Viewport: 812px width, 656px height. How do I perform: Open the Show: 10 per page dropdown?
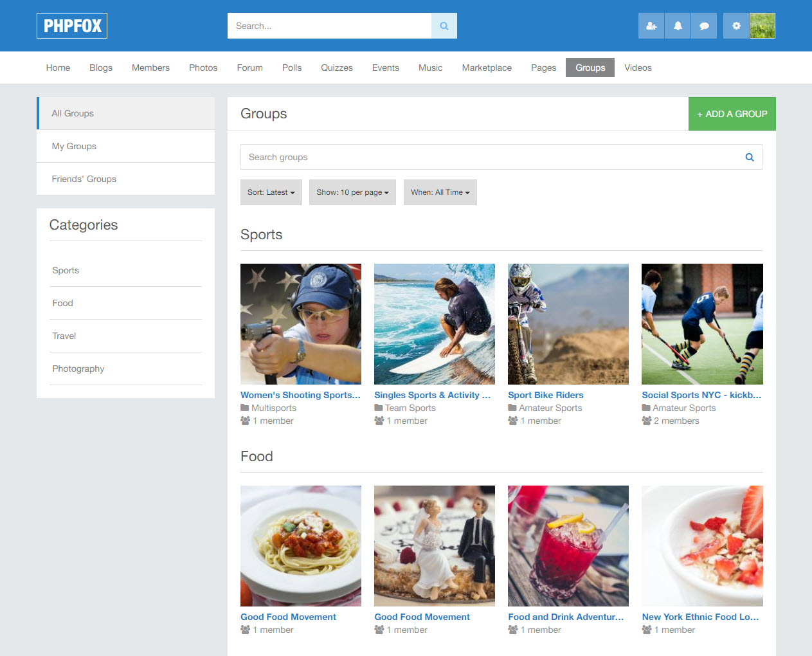[352, 192]
